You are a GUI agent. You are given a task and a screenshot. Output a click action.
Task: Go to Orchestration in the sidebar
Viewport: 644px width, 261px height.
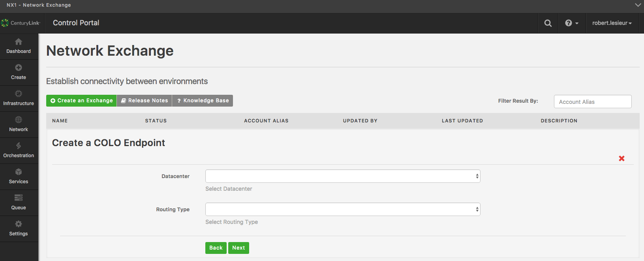19,150
